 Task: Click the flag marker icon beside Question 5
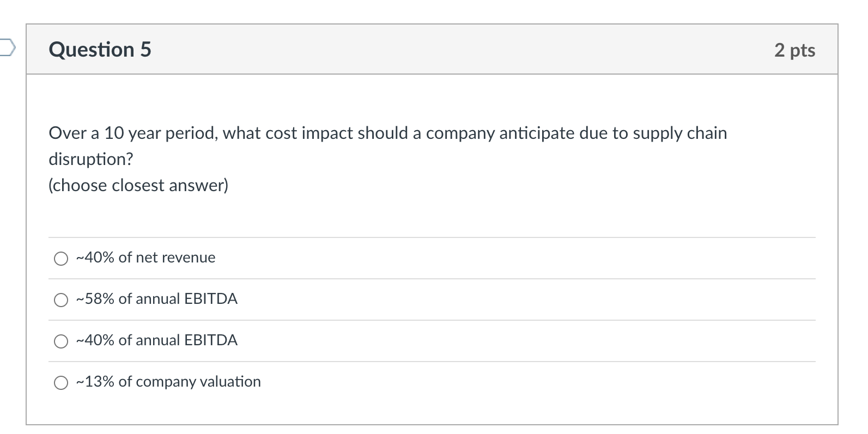[x=7, y=48]
